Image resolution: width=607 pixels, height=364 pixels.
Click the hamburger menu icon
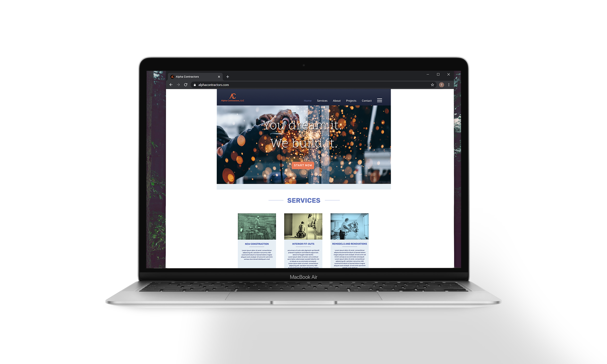pos(379,100)
